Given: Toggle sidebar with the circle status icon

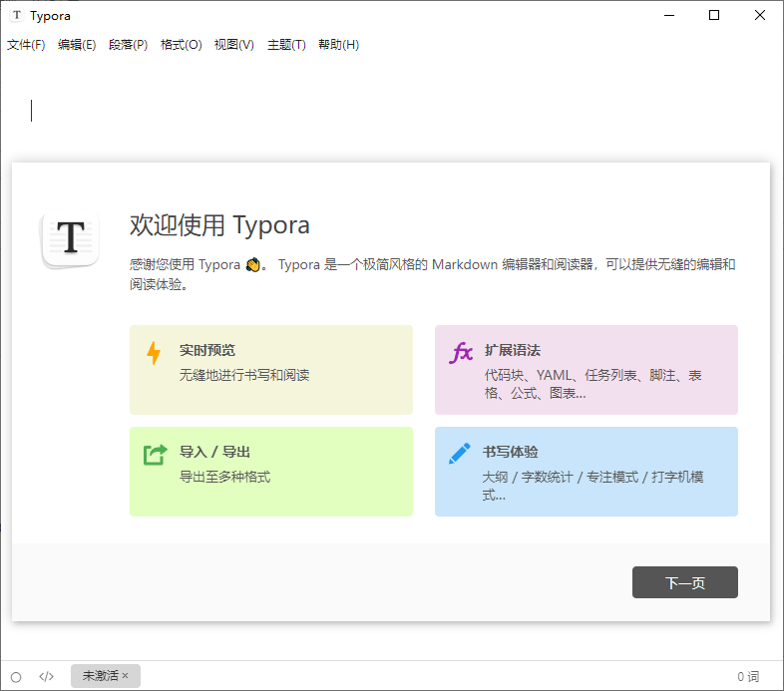Looking at the screenshot, I should click(16, 676).
